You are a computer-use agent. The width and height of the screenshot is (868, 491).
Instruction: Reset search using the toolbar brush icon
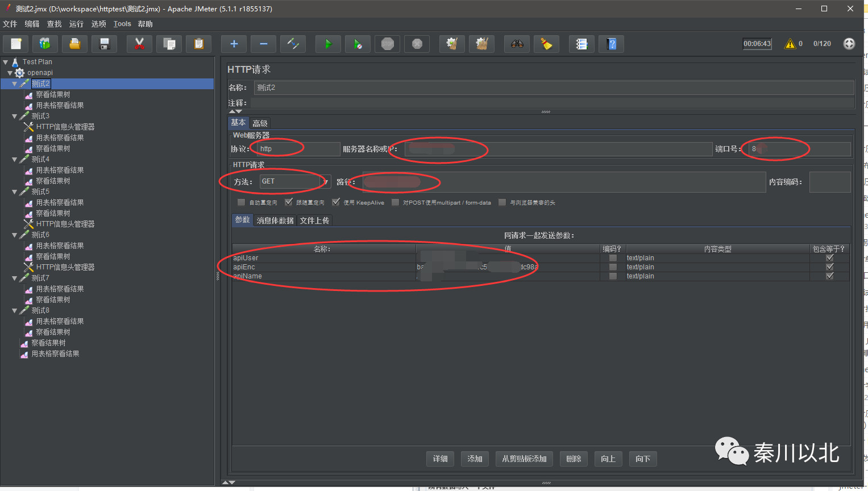pyautogui.click(x=546, y=44)
